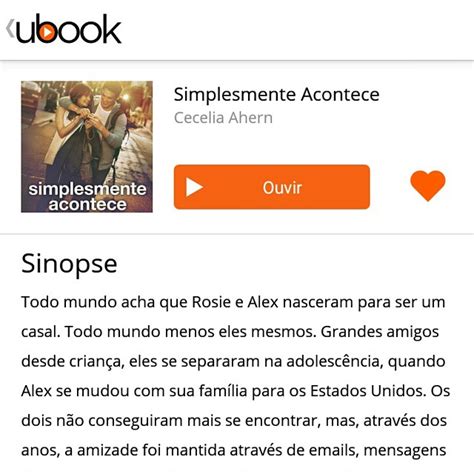Click the words 'Estados Unidos' in the synopsis
This screenshot has height=474, width=474.
click(x=368, y=391)
